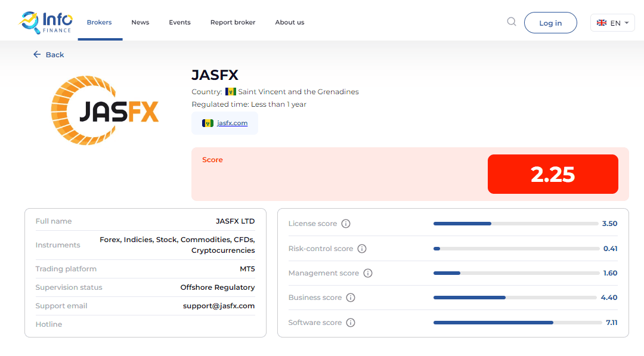Click the Back link text
Viewport: 644px width, 356px height.
(x=55, y=55)
